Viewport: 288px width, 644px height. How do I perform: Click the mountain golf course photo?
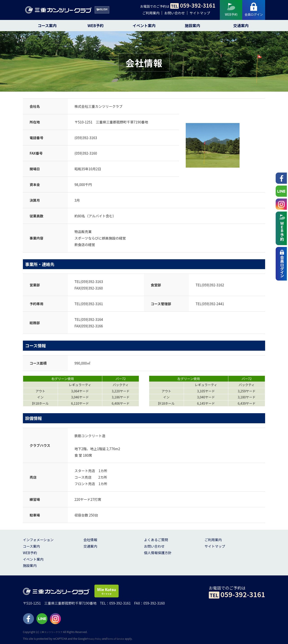pyautogui.click(x=212, y=145)
